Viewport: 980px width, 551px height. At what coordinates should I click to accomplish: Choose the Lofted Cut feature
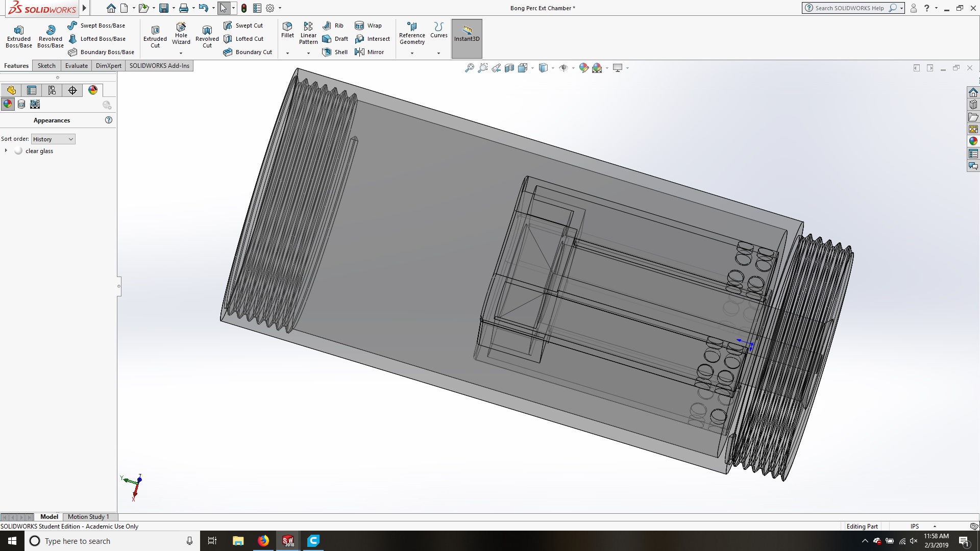pyautogui.click(x=243, y=39)
